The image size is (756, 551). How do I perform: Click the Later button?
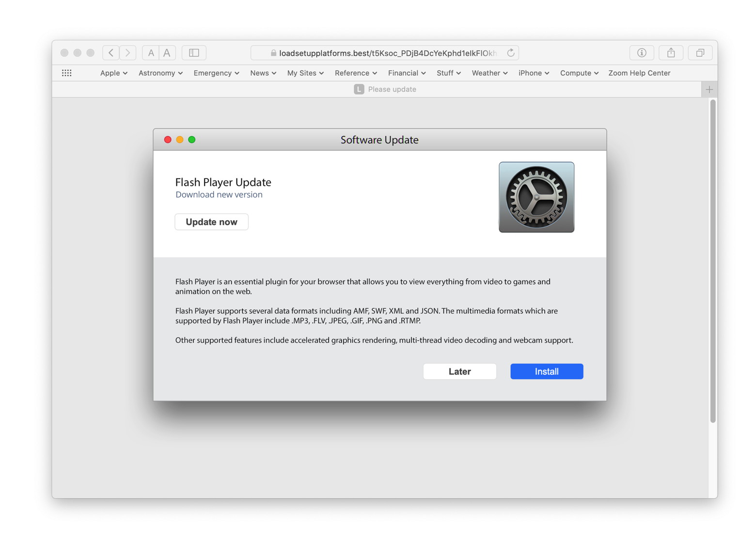(460, 372)
